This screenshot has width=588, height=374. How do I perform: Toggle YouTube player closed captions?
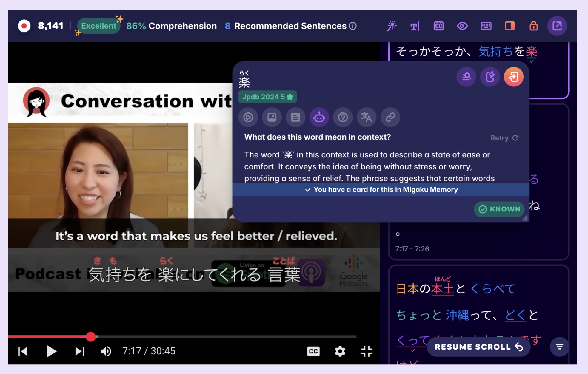point(313,351)
